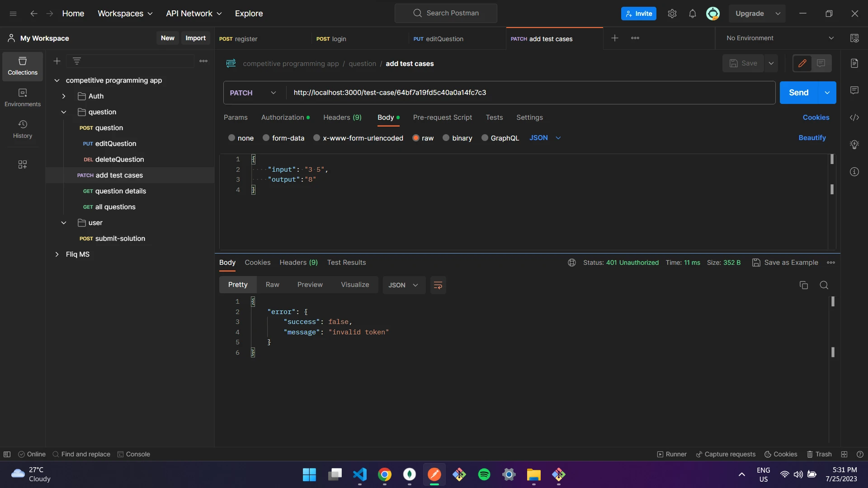Image resolution: width=868 pixels, height=488 pixels.
Task: Switch to the Params tab
Action: coord(236,117)
